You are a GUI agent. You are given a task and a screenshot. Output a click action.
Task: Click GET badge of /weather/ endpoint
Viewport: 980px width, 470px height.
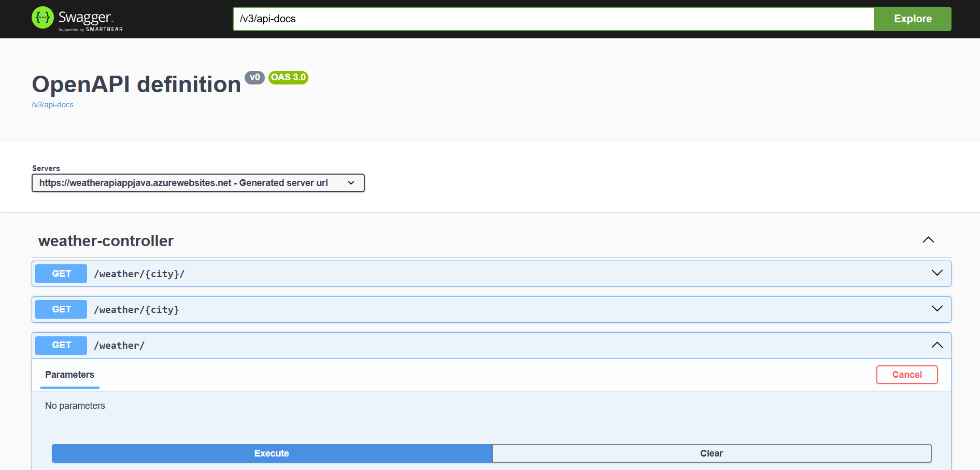click(x=61, y=345)
